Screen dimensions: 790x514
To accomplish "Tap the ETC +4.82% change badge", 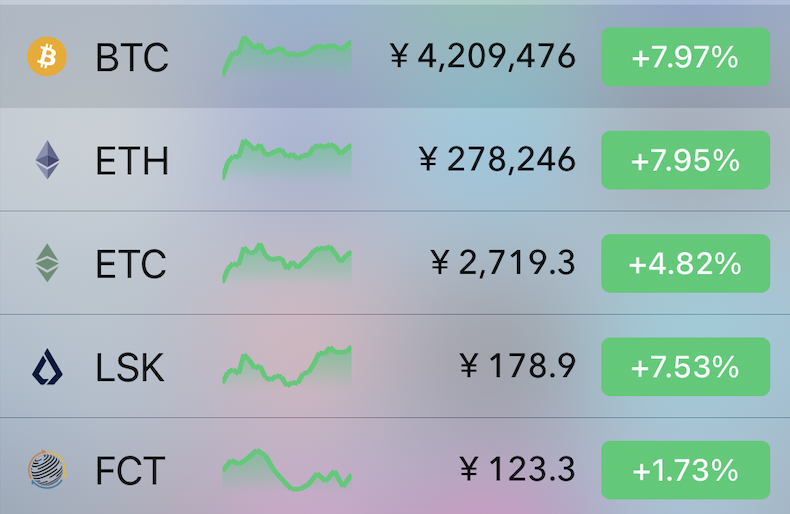I will pyautogui.click(x=685, y=264).
